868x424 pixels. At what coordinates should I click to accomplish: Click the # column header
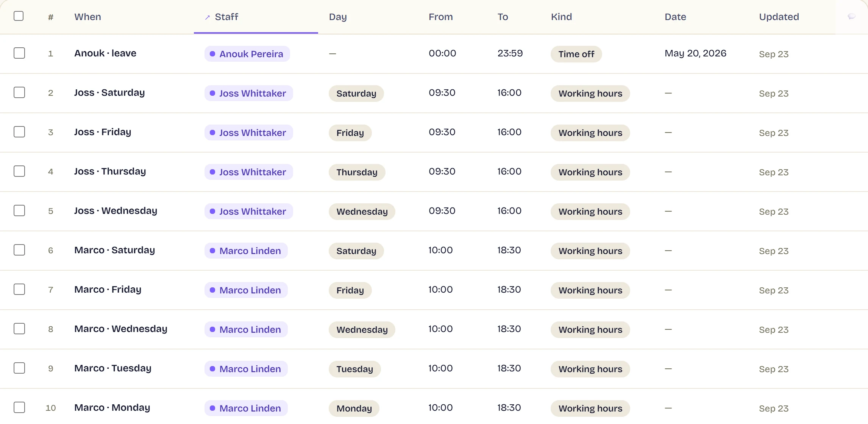coord(50,17)
